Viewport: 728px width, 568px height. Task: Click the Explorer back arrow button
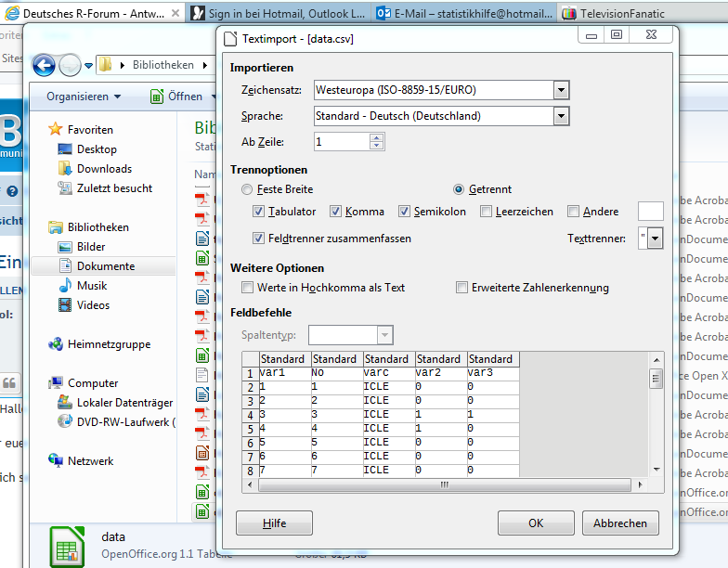pos(43,65)
